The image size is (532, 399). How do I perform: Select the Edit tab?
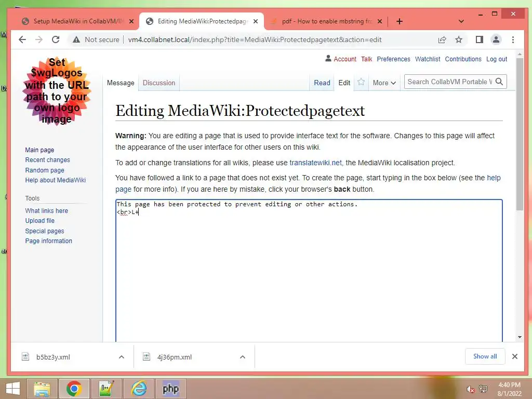(344, 83)
